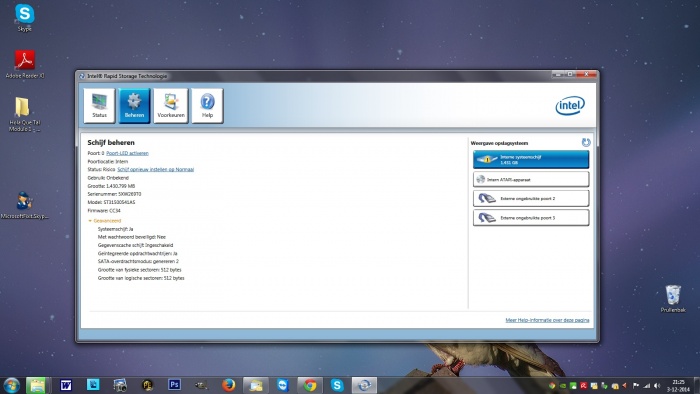Open the Action Center flag tray icon
Screen dimensions: 700x394
click(636, 386)
